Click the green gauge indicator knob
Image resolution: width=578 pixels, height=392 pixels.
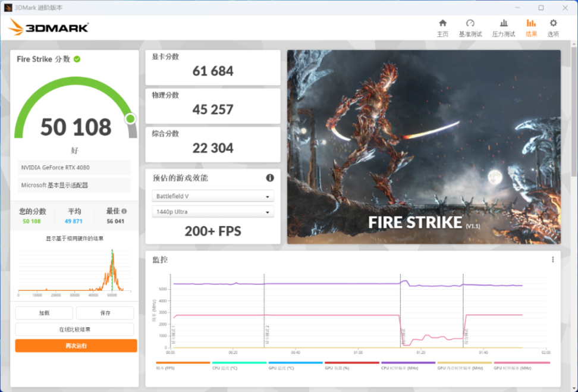pyautogui.click(x=130, y=119)
